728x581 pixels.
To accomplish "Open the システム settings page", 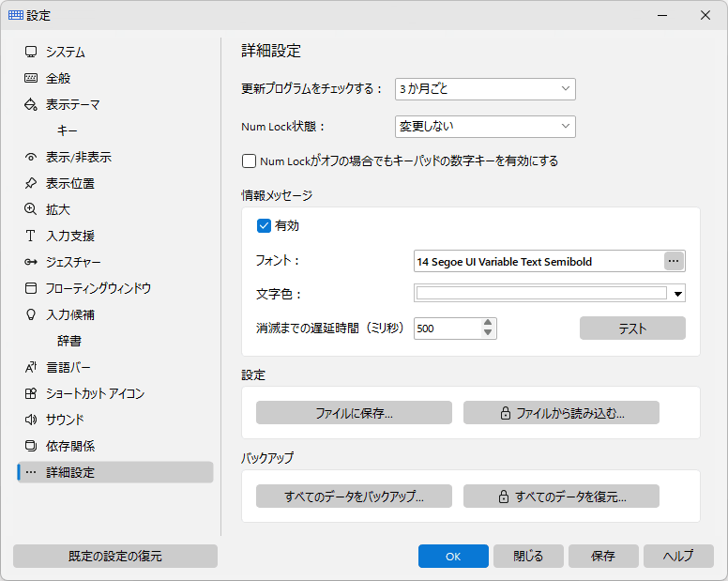I will tap(115, 52).
